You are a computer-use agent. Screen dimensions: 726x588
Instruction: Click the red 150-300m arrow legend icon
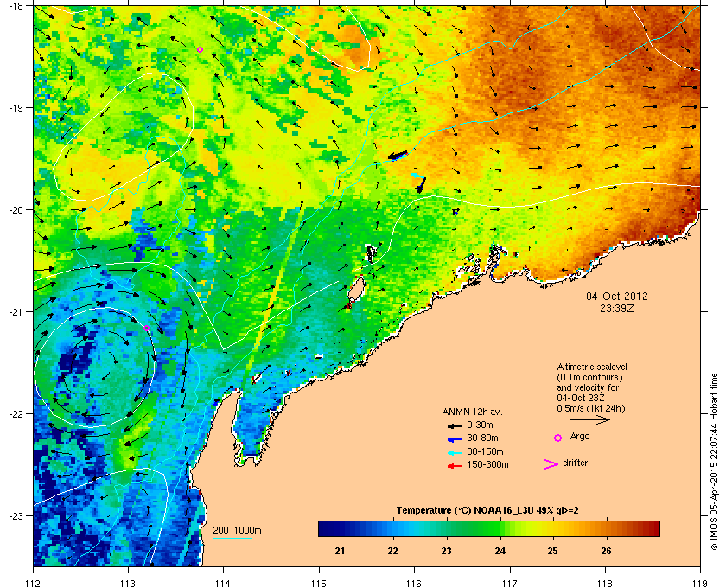click(455, 466)
